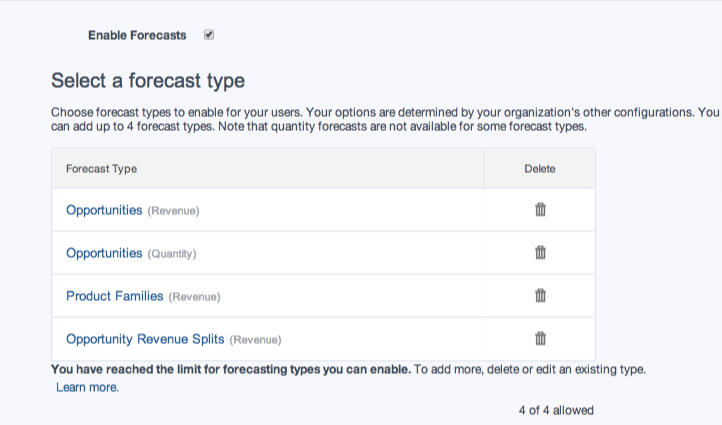Screen dimensions: 722x425
Task: Click the "Select a forecast type" heading
Action: [x=148, y=80]
